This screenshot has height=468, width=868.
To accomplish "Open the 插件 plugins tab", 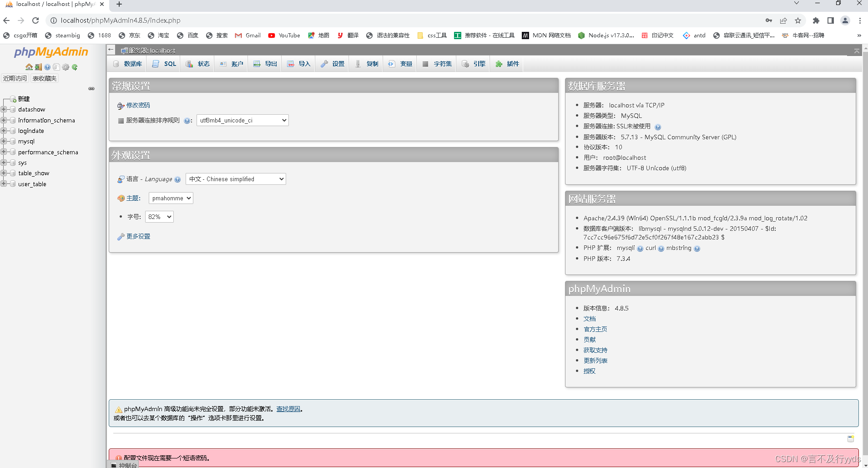I will pyautogui.click(x=507, y=64).
